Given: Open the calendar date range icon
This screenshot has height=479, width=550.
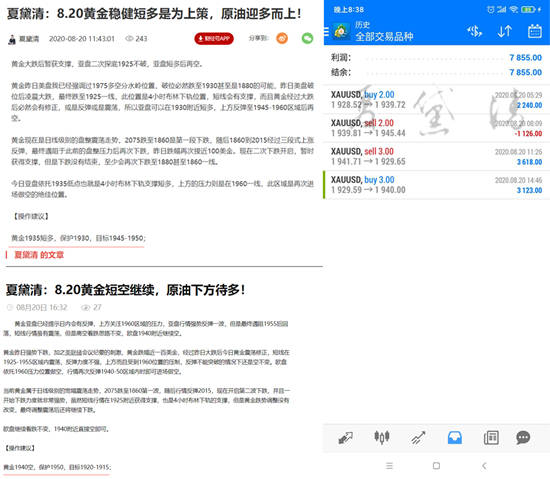Looking at the screenshot, I should point(535,31).
